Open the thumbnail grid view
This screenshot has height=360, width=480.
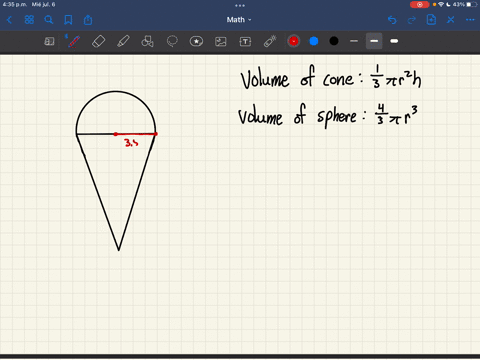click(x=29, y=20)
